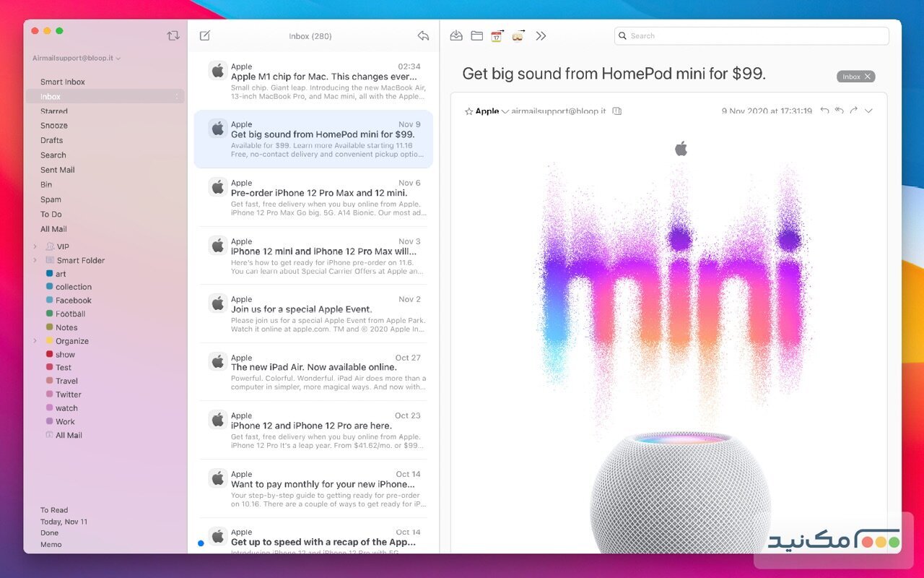The height and width of the screenshot is (578, 924).
Task: Send the email to Calendar
Action: (x=496, y=35)
